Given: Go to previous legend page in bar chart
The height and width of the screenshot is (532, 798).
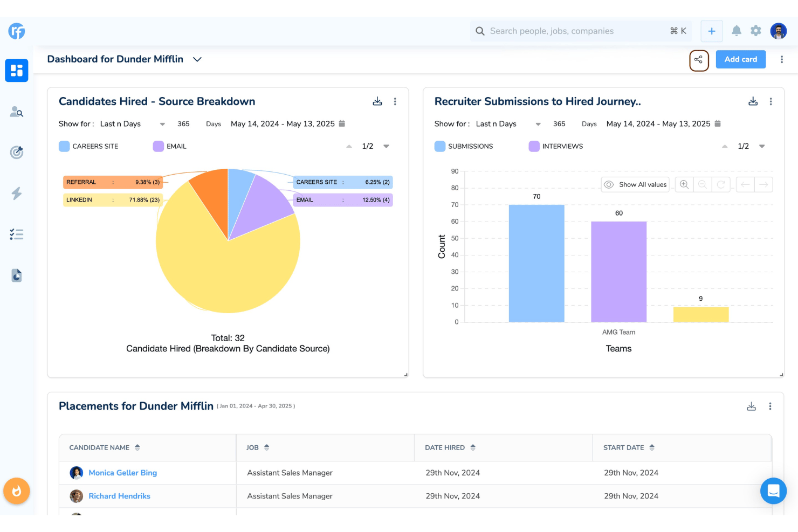Looking at the screenshot, I should [x=725, y=146].
